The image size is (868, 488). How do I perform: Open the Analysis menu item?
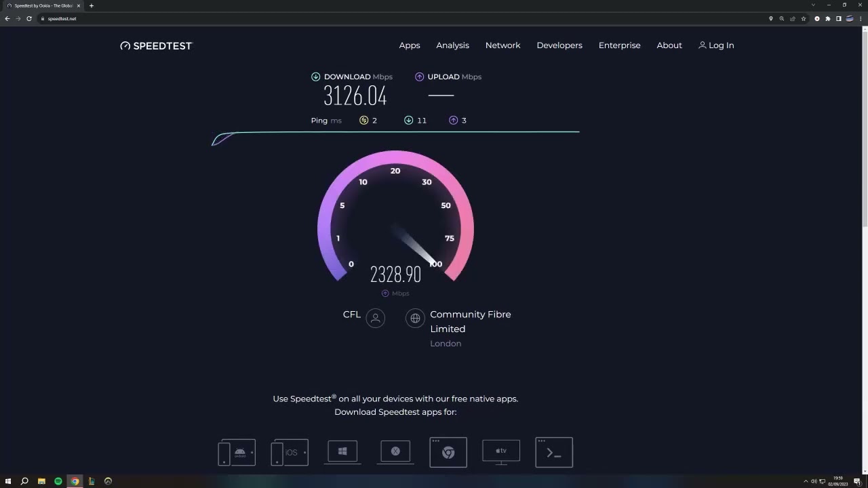point(452,45)
